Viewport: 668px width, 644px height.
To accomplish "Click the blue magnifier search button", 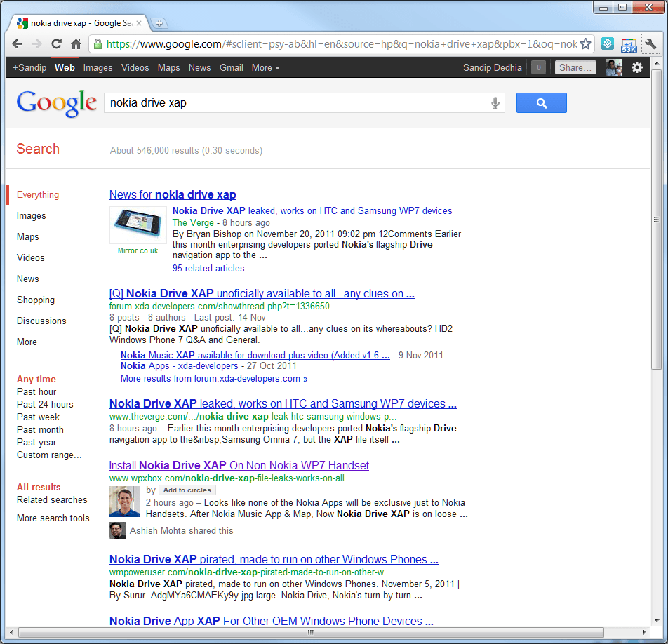I will click(x=542, y=102).
